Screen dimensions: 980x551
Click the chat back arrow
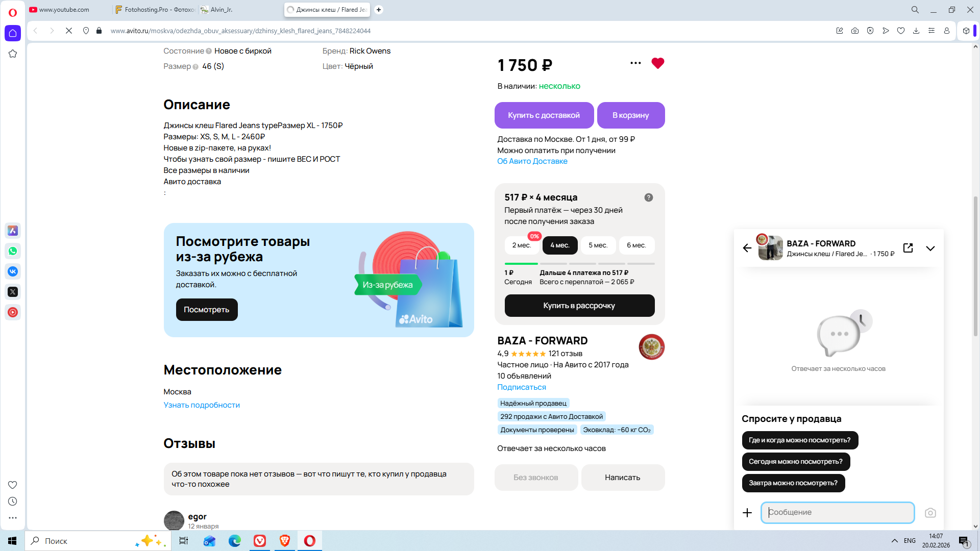tap(747, 248)
